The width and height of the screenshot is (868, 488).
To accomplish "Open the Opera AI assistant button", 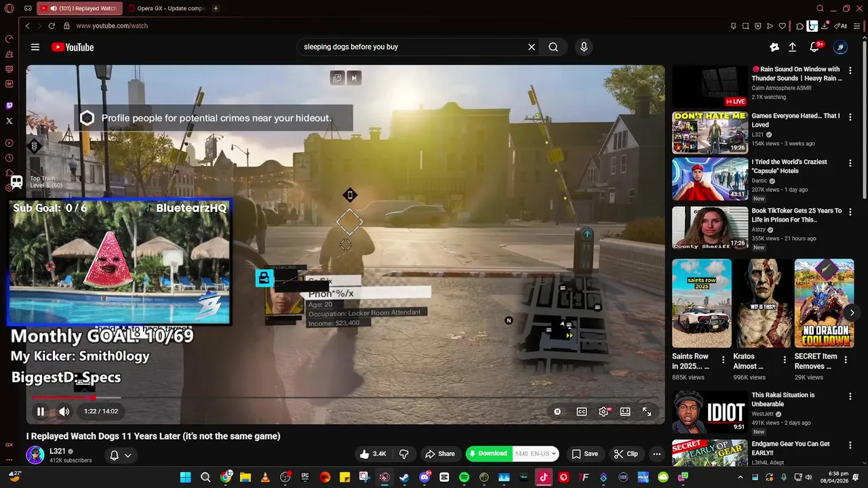I will pyautogui.click(x=841, y=26).
